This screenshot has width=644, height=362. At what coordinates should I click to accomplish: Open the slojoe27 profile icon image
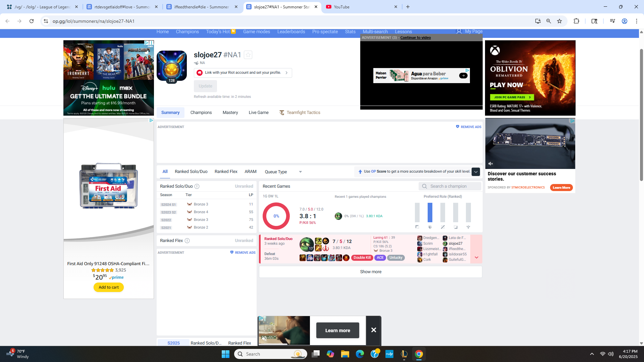coord(172,66)
